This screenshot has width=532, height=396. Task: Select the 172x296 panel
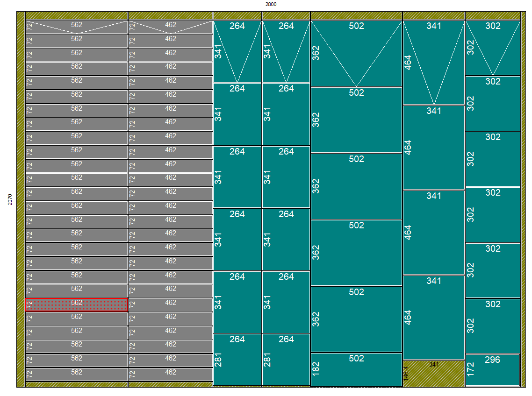point(493,370)
